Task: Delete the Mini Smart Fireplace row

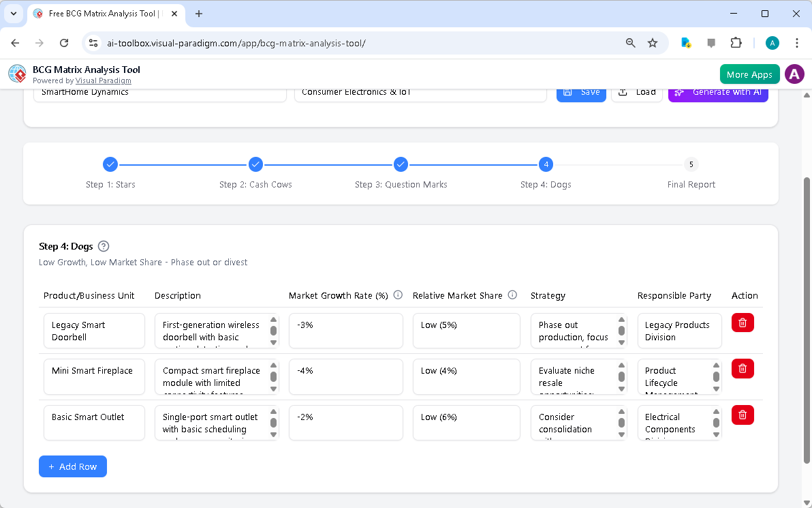Action: [x=743, y=368]
